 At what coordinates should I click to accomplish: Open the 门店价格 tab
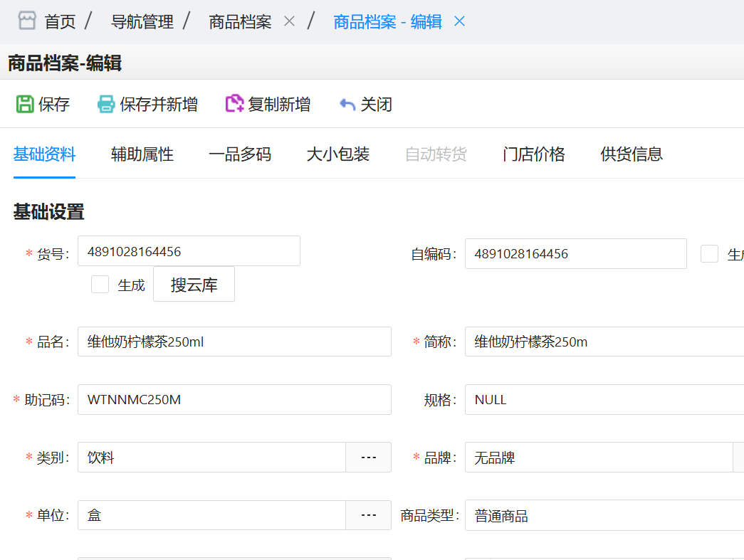click(x=533, y=154)
